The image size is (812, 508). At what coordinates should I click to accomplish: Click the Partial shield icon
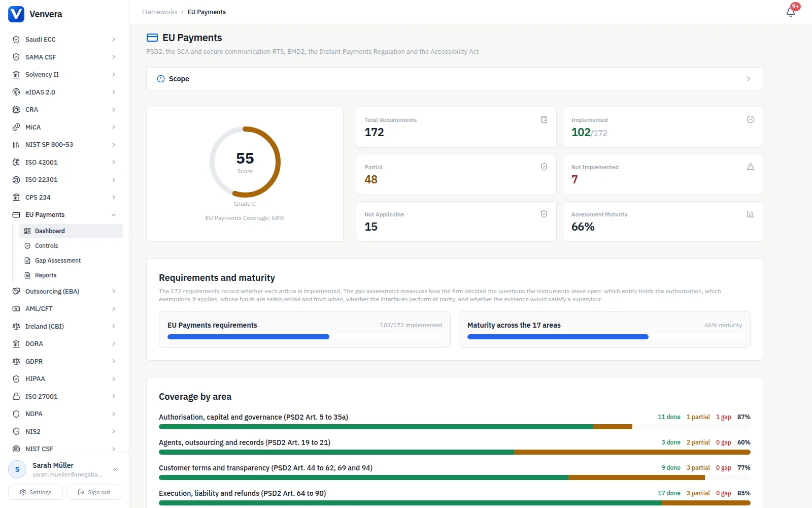coord(544,167)
